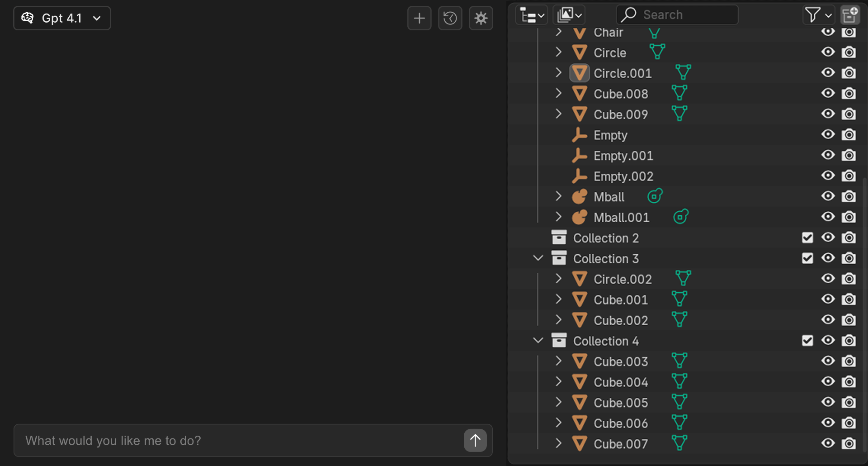
Task: Open the outliner Filter icon
Action: [814, 14]
